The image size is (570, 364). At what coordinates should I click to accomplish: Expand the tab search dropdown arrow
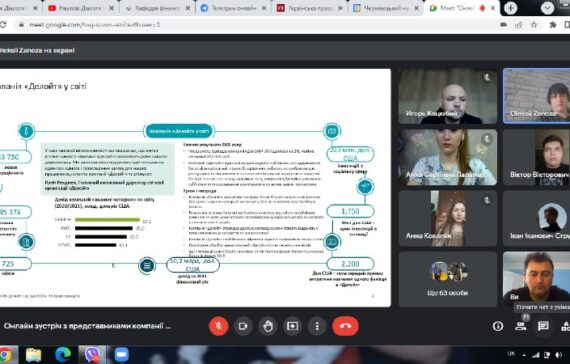tap(547, 8)
